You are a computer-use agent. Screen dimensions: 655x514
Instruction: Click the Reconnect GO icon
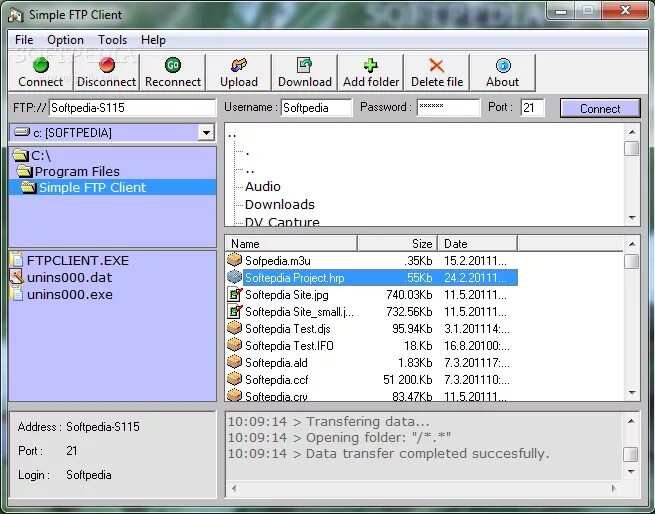[173, 65]
